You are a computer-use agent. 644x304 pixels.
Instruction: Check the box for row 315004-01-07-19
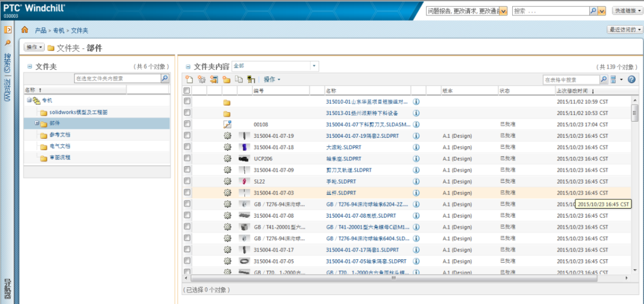click(x=187, y=136)
